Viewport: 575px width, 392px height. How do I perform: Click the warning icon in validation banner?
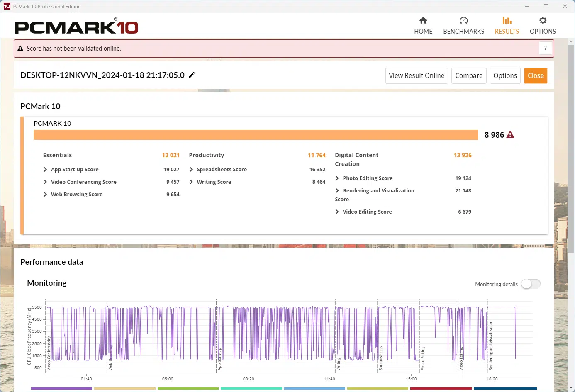click(20, 49)
